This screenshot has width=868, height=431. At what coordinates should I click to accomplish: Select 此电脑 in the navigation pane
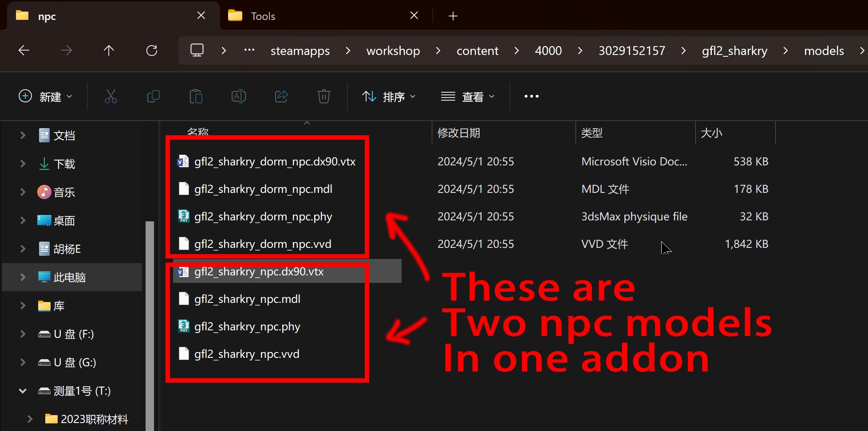click(x=69, y=277)
